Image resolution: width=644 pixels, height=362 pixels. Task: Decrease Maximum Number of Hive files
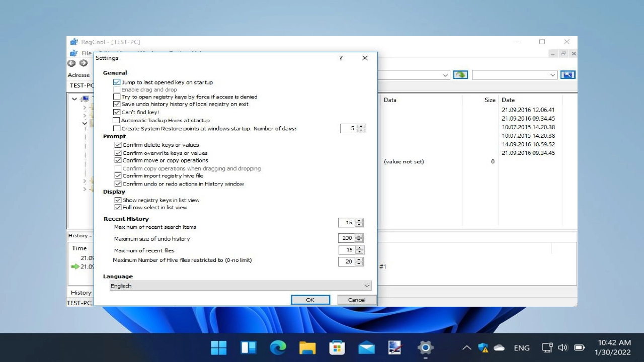point(359,263)
